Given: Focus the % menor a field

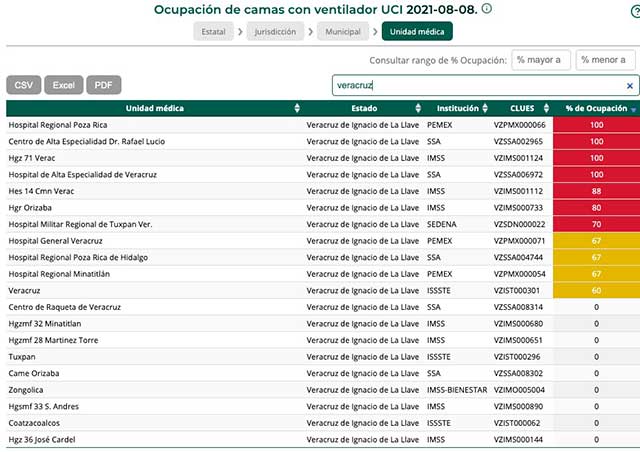Looking at the screenshot, I should click(x=605, y=60).
